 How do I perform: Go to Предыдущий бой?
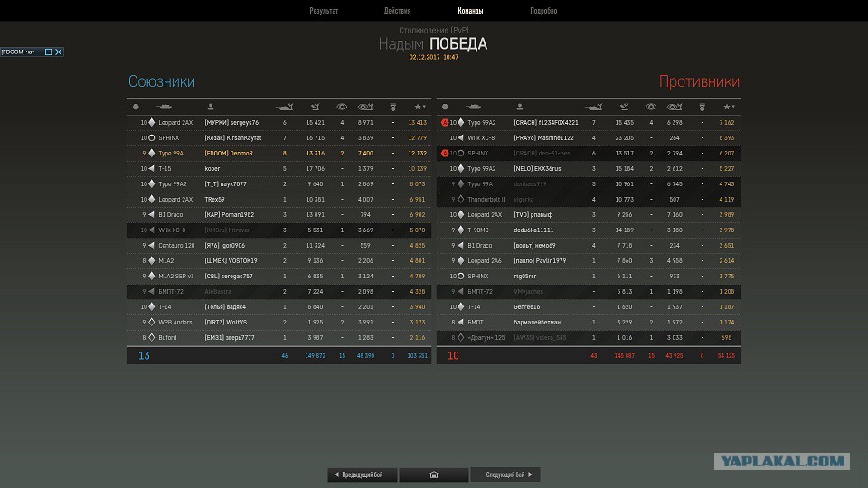(362, 474)
